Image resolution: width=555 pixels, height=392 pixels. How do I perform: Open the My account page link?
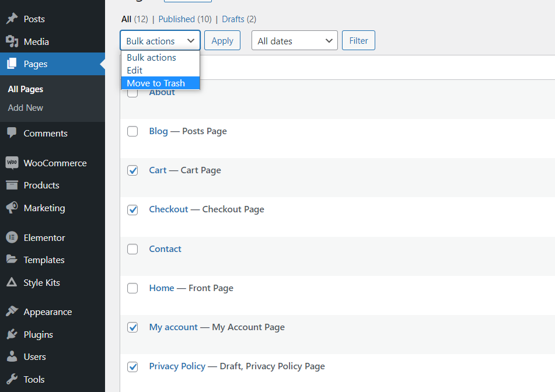tap(173, 327)
